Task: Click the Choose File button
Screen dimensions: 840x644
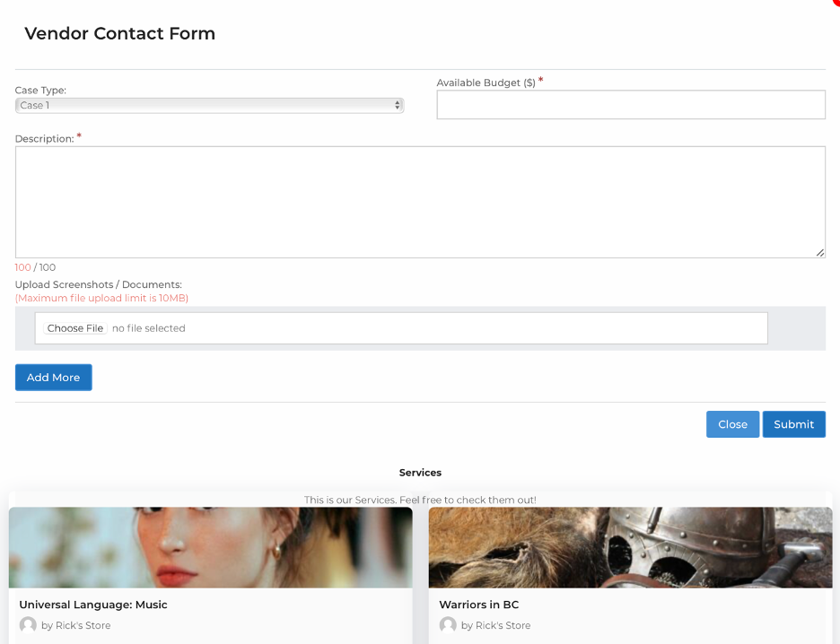Action: click(75, 328)
